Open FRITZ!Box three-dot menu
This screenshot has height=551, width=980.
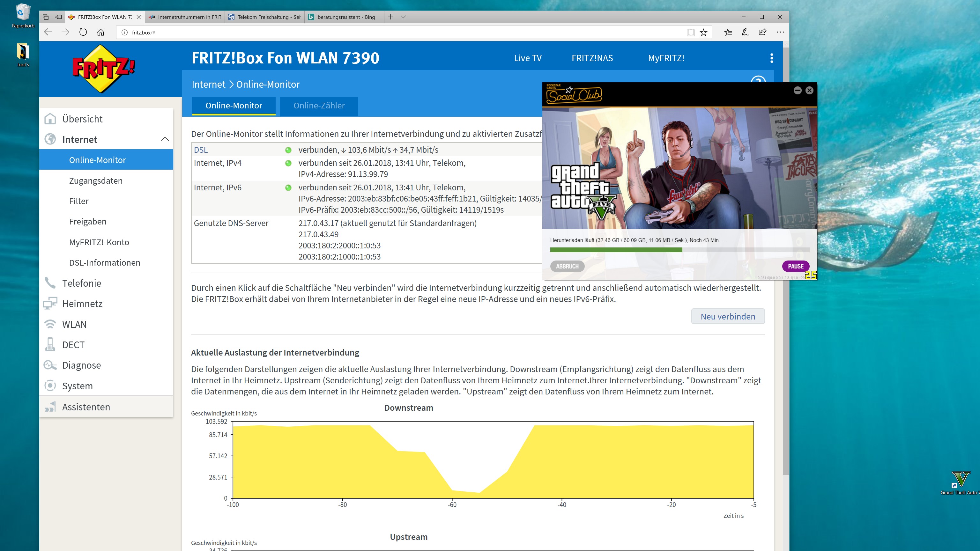pyautogui.click(x=771, y=58)
